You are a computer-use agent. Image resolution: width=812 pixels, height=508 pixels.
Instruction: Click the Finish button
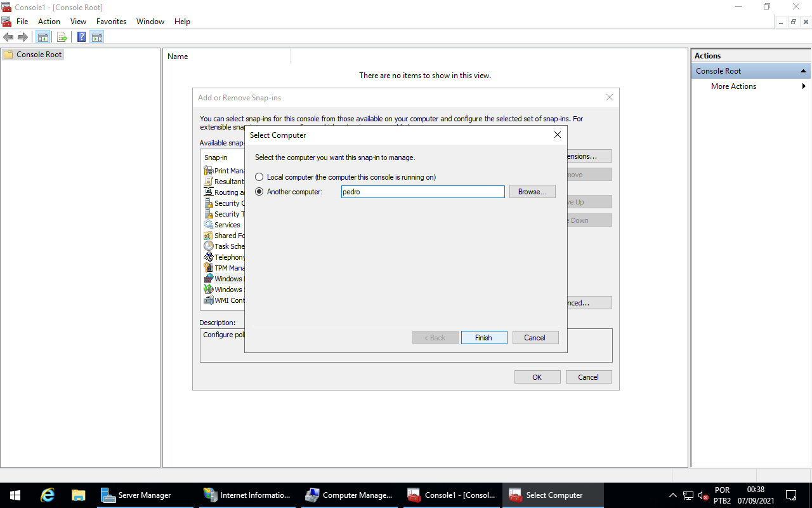(x=483, y=338)
